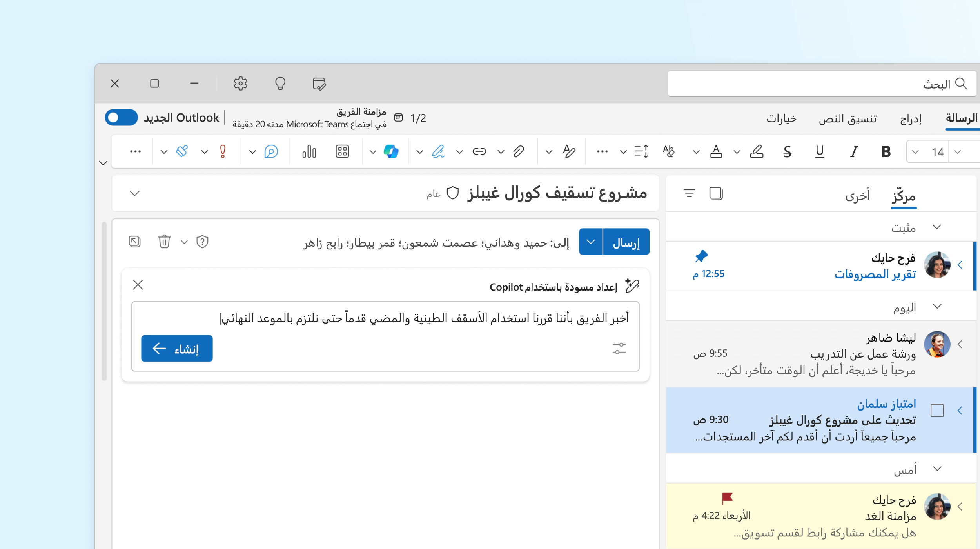Screen dimensions: 980x549
Task: Click the sensitivity shield label عام
Action: pyautogui.click(x=443, y=193)
